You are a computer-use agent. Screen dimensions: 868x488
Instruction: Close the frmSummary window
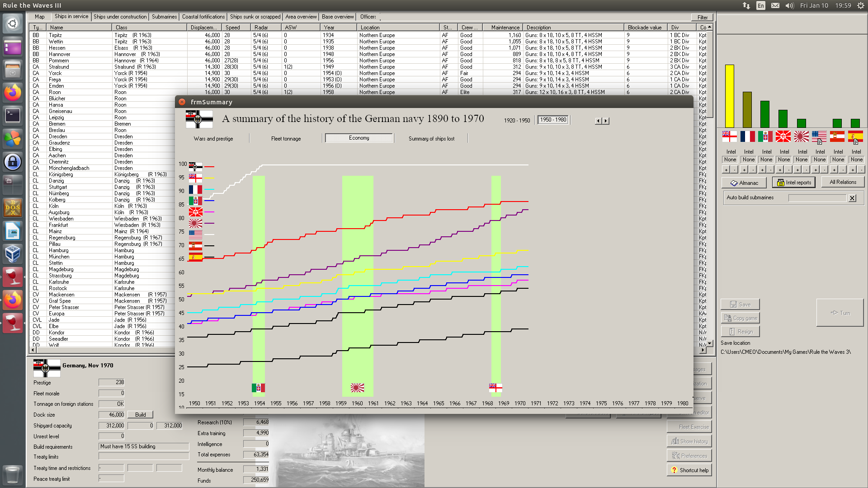point(182,102)
